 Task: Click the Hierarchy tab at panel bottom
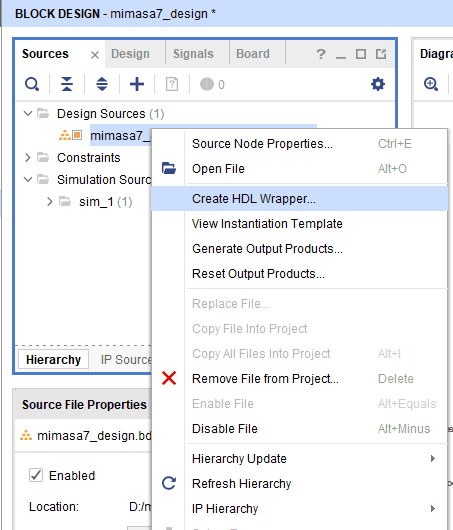pyautogui.click(x=53, y=360)
